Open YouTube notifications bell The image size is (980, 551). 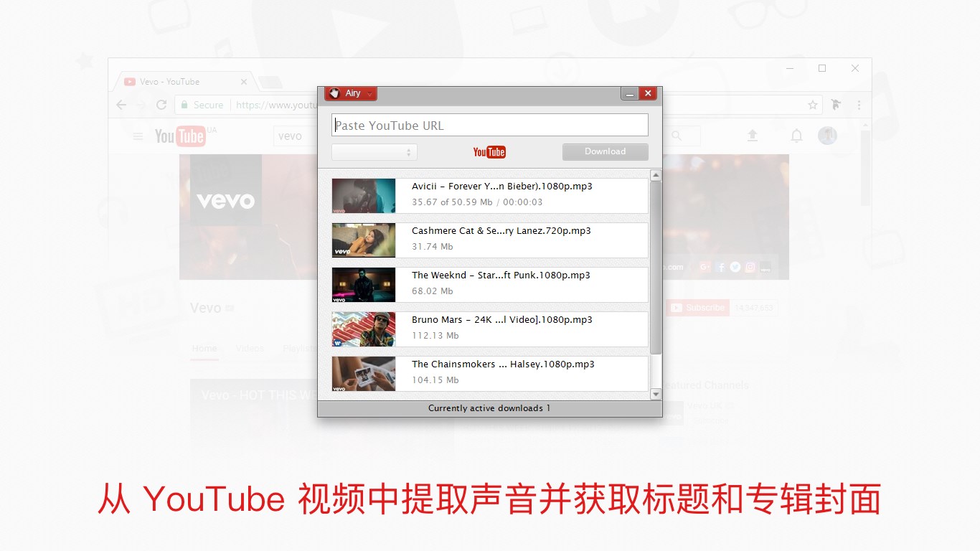click(x=796, y=136)
